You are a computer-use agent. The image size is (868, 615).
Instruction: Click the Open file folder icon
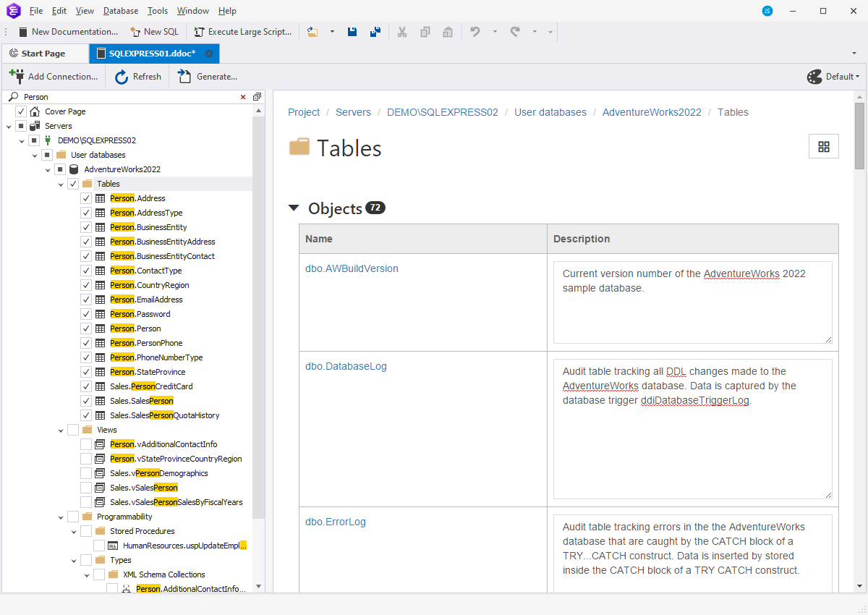click(x=312, y=32)
